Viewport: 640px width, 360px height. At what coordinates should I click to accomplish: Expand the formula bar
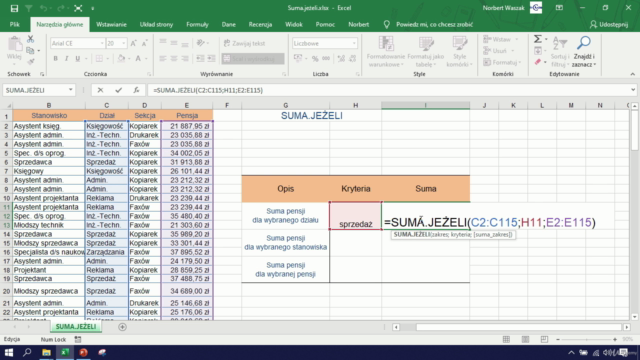tap(633, 90)
